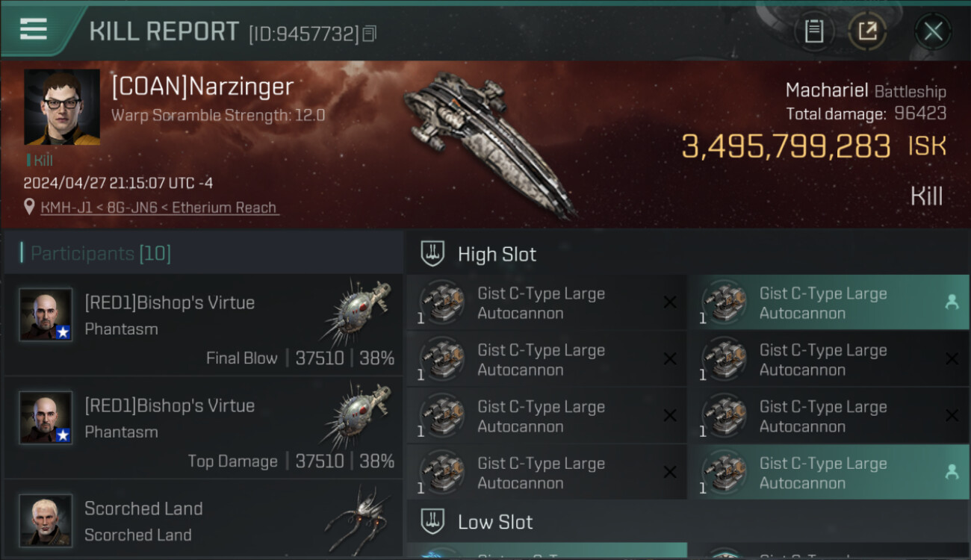Copy the kill report ID
Image resolution: width=971 pixels, height=560 pixels.
[370, 34]
